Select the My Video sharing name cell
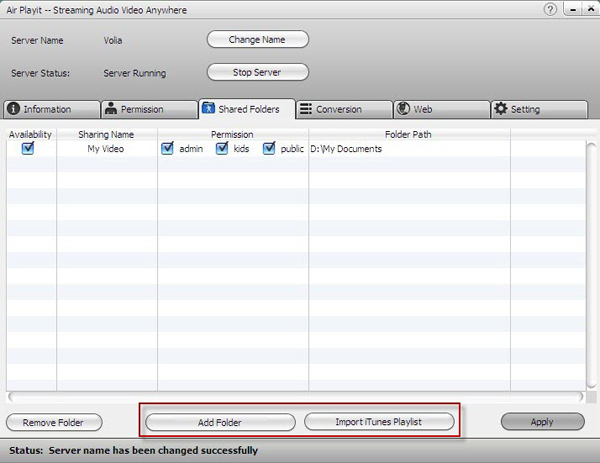The width and height of the screenshot is (600, 463). 106,148
